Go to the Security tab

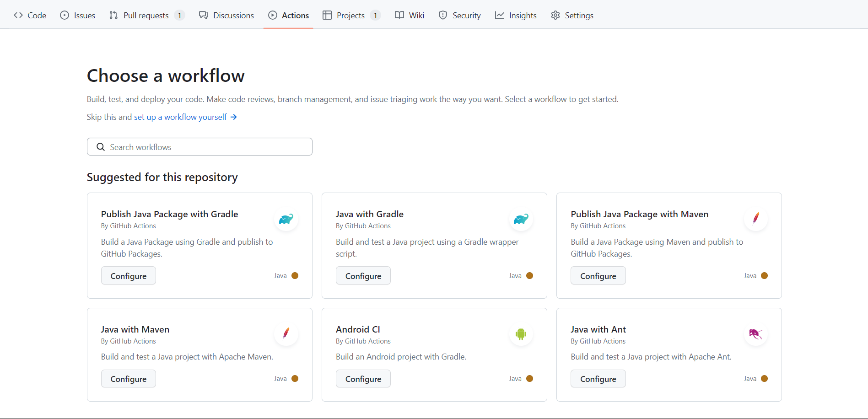(459, 15)
